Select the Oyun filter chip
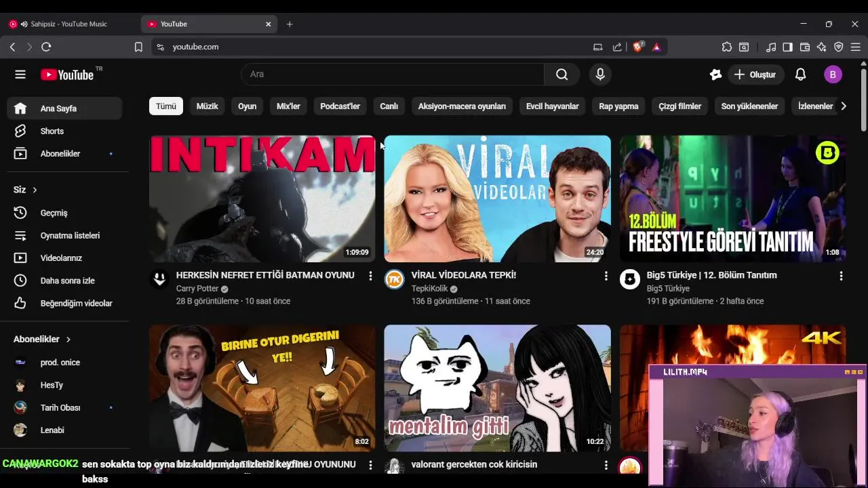Image resolution: width=868 pixels, height=488 pixels. pyautogui.click(x=247, y=106)
